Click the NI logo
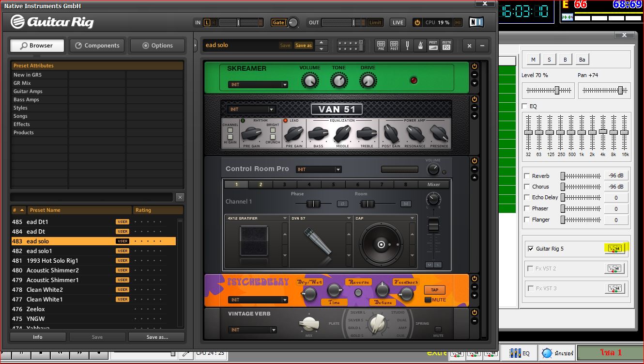This screenshot has height=364, width=644. pos(476,22)
